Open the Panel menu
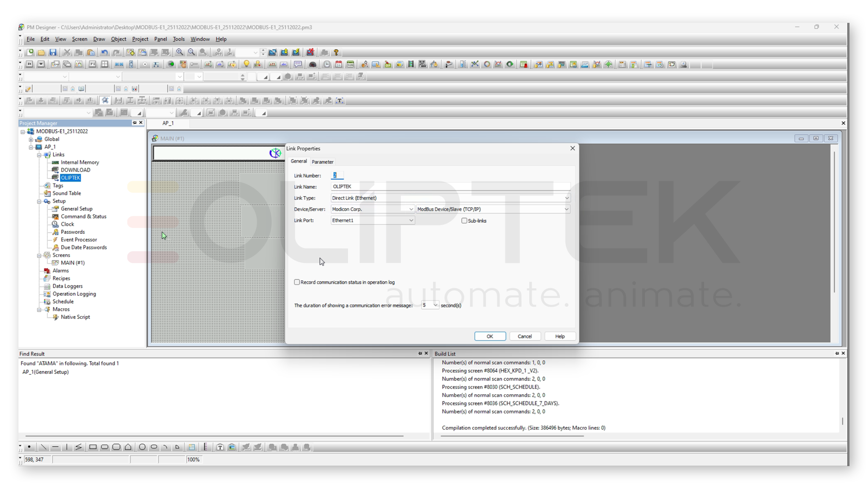Screen dimensions: 868x488 pos(160,39)
